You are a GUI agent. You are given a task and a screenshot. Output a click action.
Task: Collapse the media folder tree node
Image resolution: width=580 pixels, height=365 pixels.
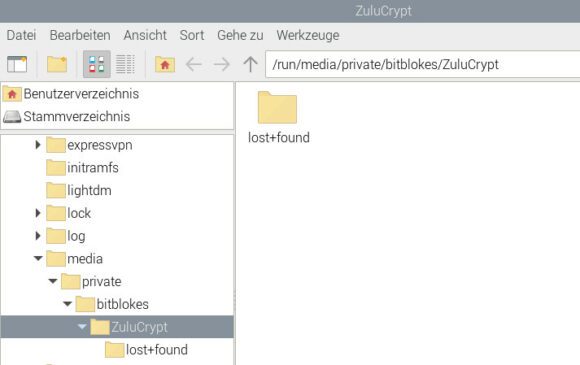pos(38,258)
